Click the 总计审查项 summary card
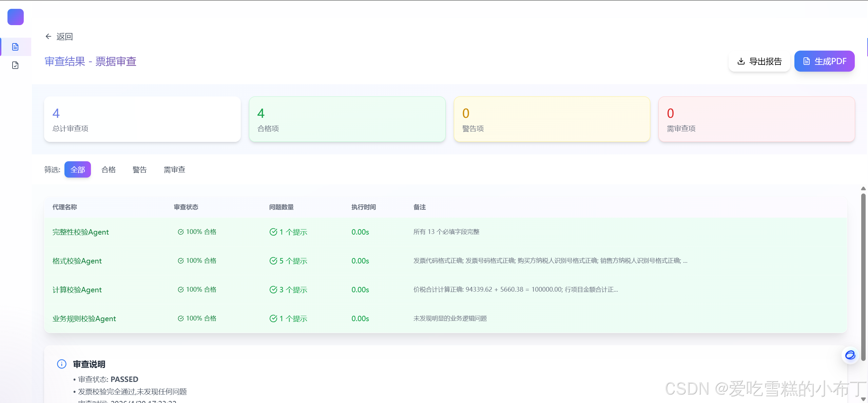868x403 pixels. pos(142,119)
